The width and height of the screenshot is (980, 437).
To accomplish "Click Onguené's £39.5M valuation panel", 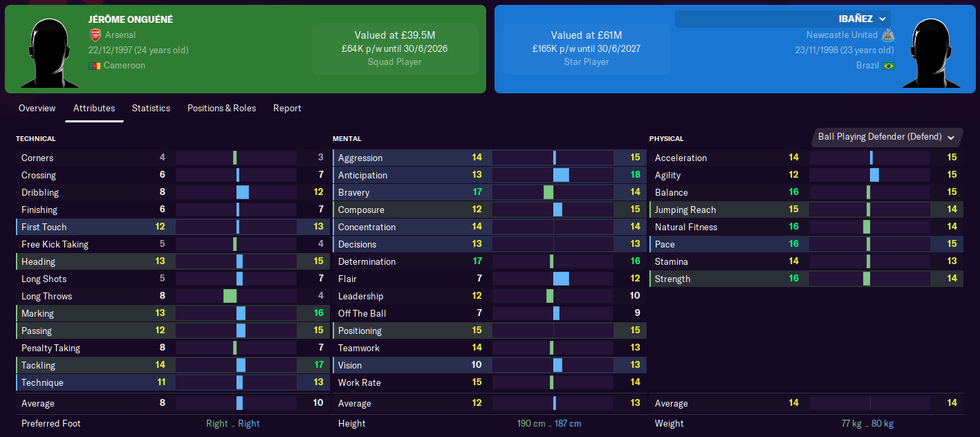I will (395, 48).
